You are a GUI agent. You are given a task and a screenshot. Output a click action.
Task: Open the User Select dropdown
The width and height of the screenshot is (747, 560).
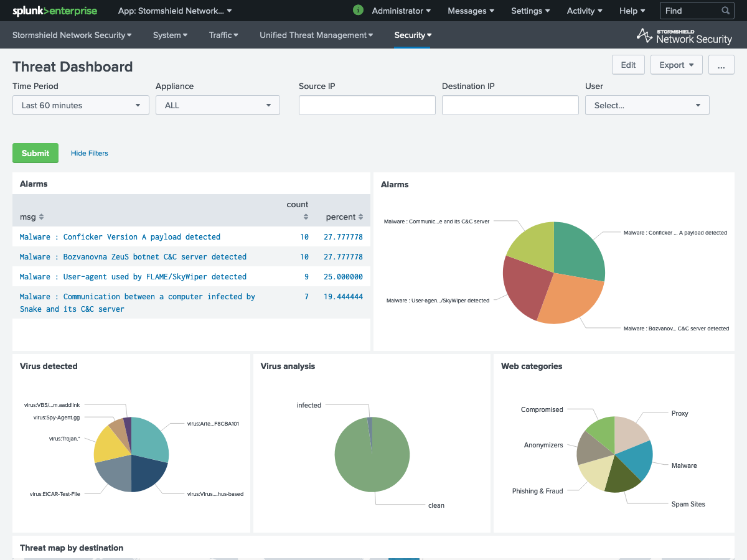tap(647, 105)
